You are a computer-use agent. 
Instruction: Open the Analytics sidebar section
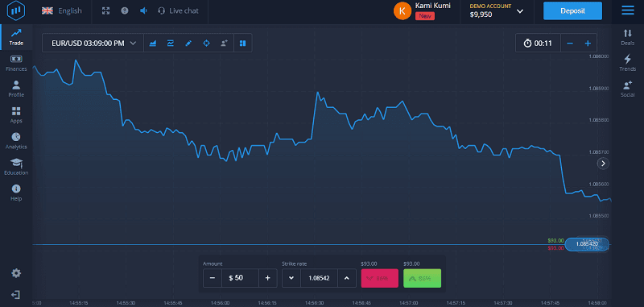point(16,141)
